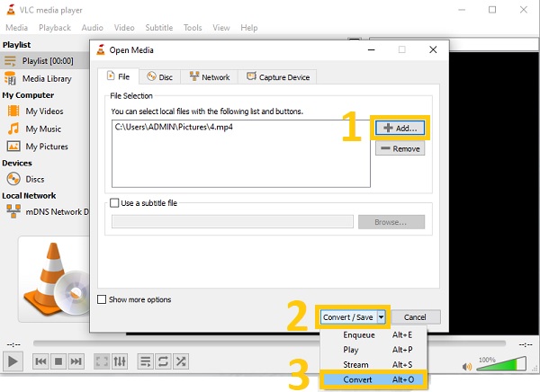This screenshot has height=392, width=540.
Task: Open the Help menu
Action: [249, 28]
